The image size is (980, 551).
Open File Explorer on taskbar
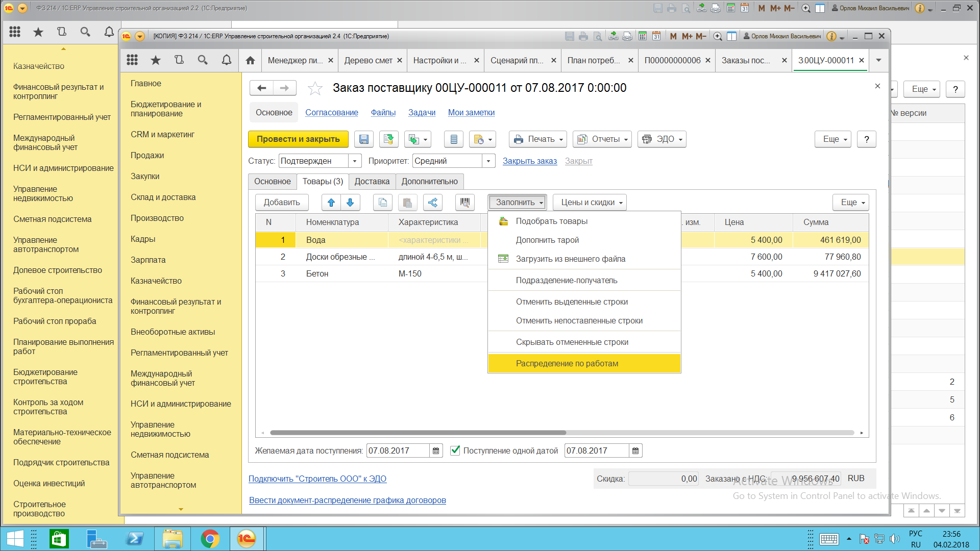click(x=173, y=539)
